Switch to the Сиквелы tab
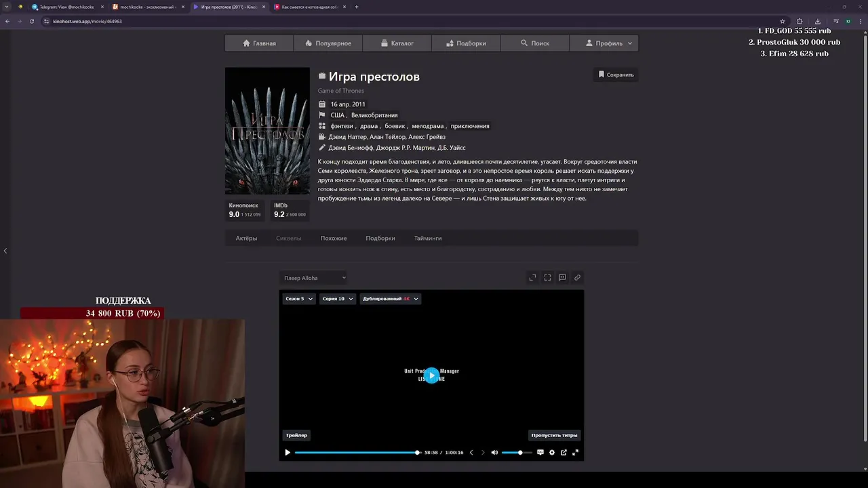 [288, 238]
